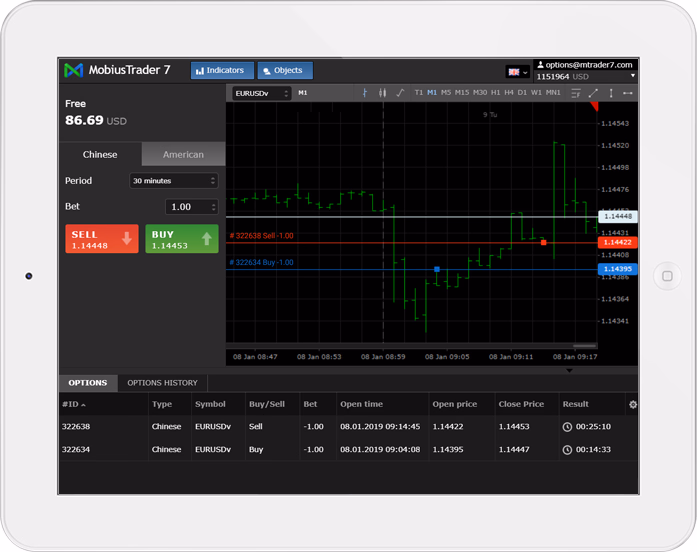Viewport: 697px width, 552px height.
Task: Click the blue Buy order marker on chart
Action: pos(437,269)
